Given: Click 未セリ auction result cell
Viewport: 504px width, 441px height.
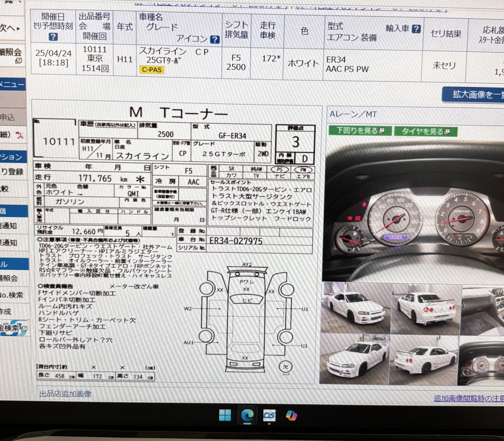Looking at the screenshot, I should pyautogui.click(x=444, y=65).
